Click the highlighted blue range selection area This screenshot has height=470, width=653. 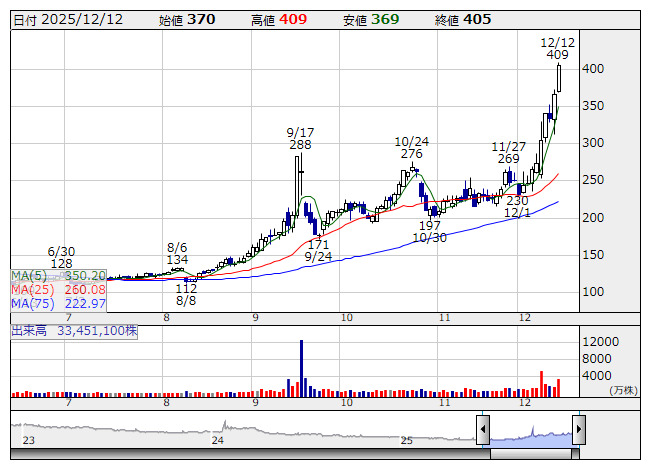530,432
